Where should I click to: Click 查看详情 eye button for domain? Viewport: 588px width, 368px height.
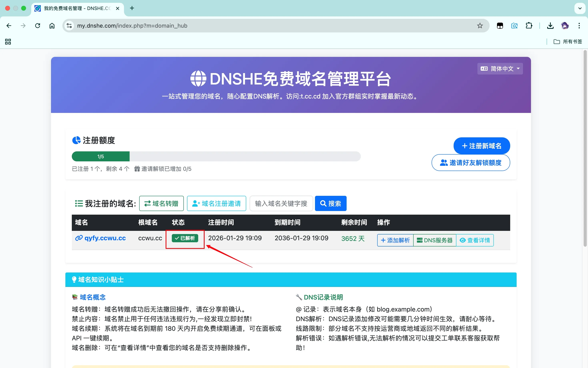(x=475, y=240)
